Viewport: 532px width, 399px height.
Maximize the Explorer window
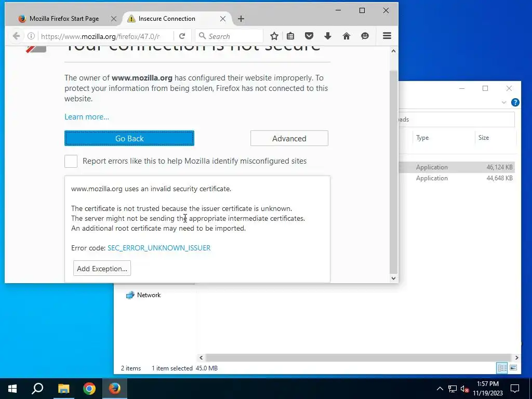click(x=485, y=88)
